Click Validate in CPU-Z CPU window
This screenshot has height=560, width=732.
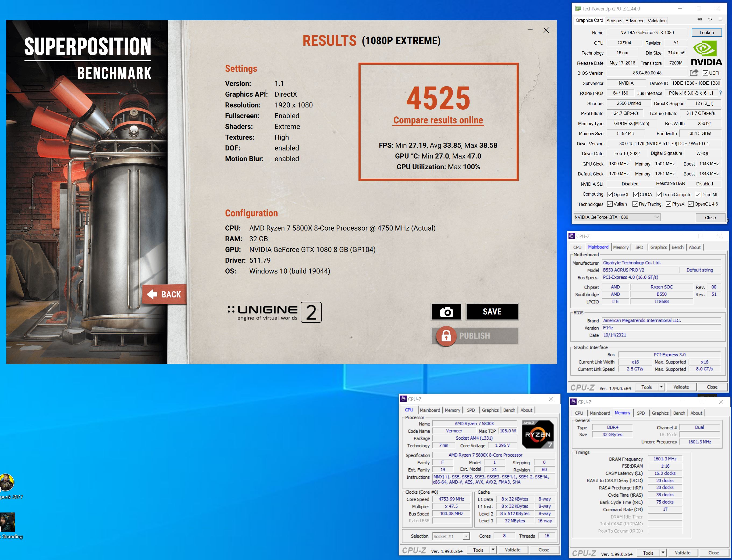click(513, 550)
